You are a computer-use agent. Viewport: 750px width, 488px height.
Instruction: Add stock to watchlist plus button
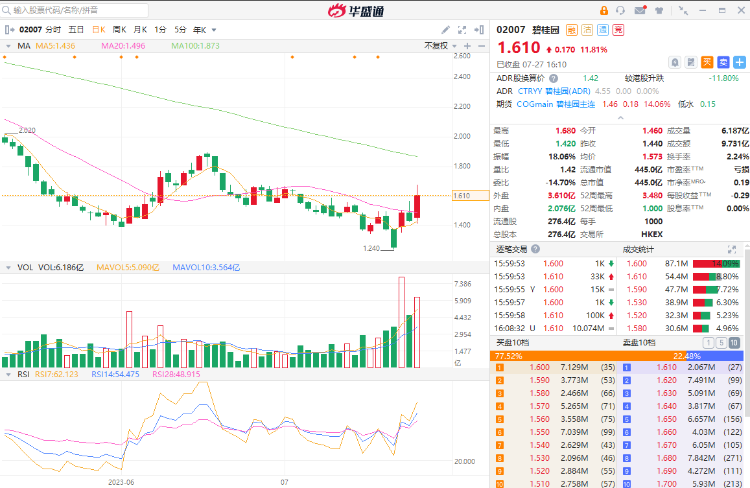739,62
